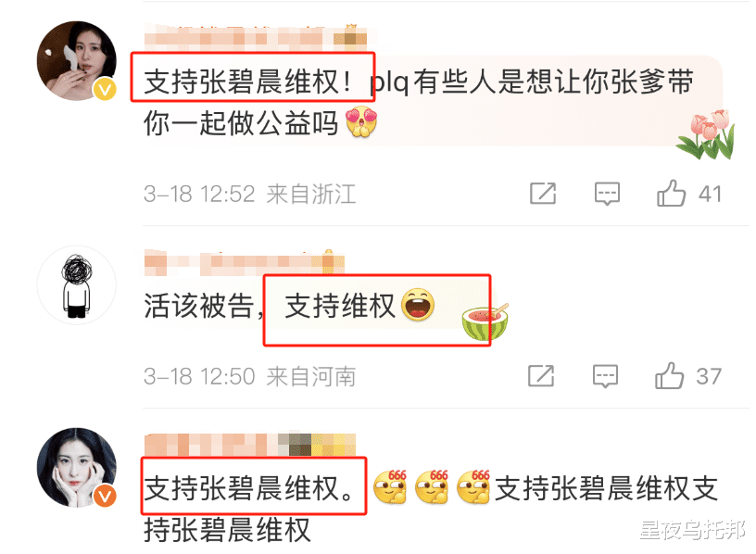Click the 37 like count

click(709, 376)
